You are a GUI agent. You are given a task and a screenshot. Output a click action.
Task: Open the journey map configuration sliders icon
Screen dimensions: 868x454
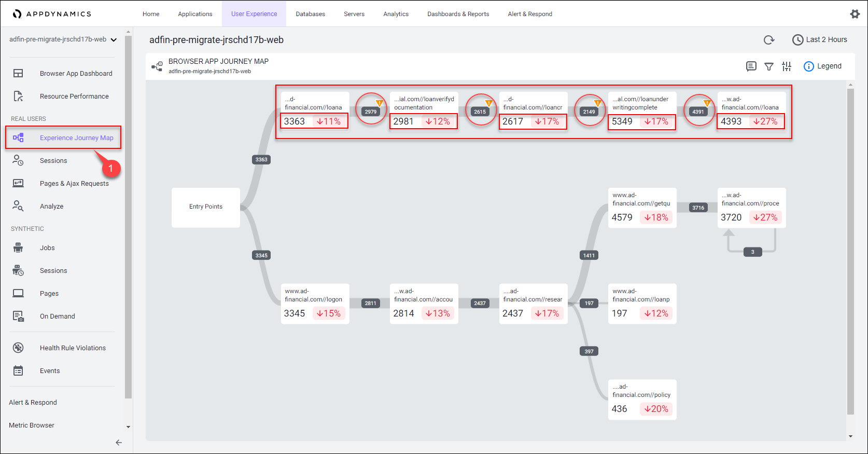click(x=787, y=66)
